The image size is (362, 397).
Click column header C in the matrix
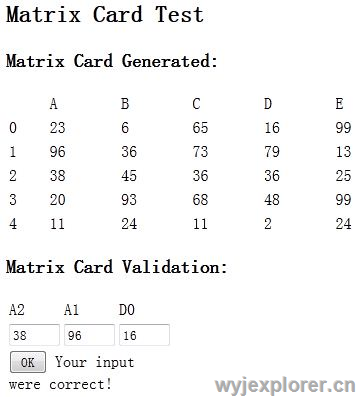(196, 104)
